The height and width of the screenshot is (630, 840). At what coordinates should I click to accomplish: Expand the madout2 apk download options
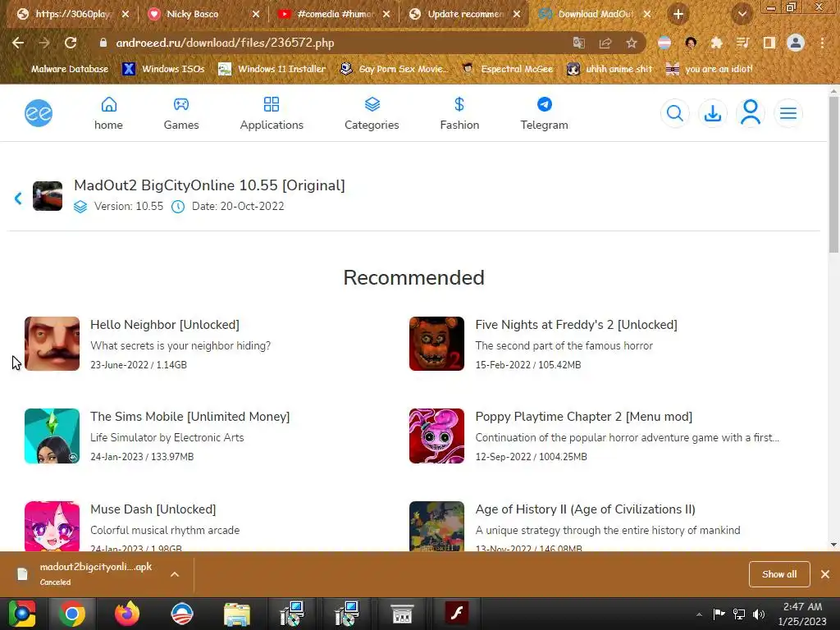point(175,574)
